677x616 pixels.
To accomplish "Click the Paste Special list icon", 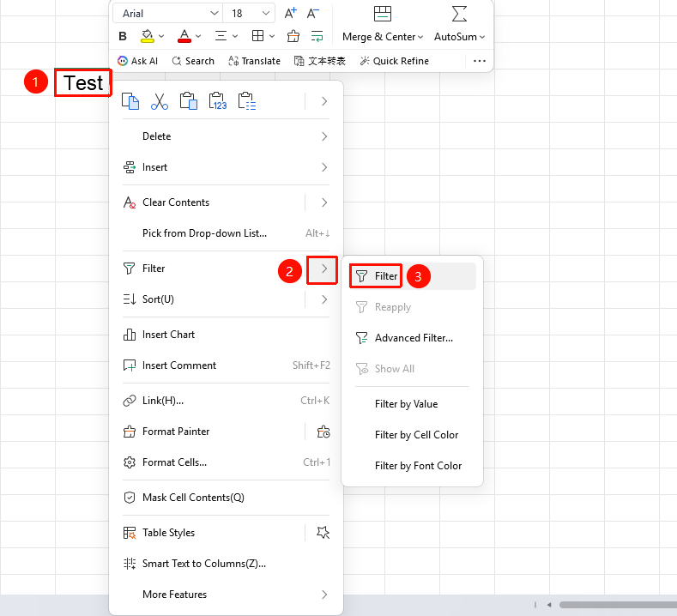I will coord(246,101).
